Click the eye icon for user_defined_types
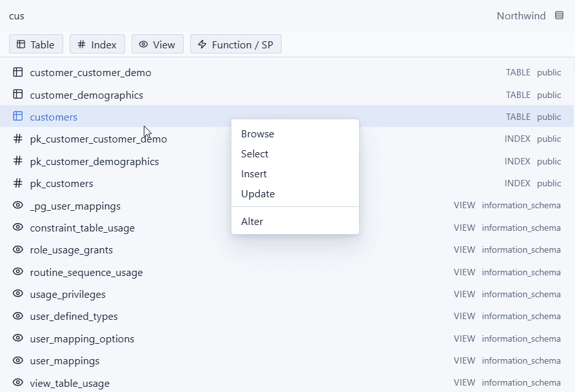The width and height of the screenshot is (575, 392). coord(17,316)
